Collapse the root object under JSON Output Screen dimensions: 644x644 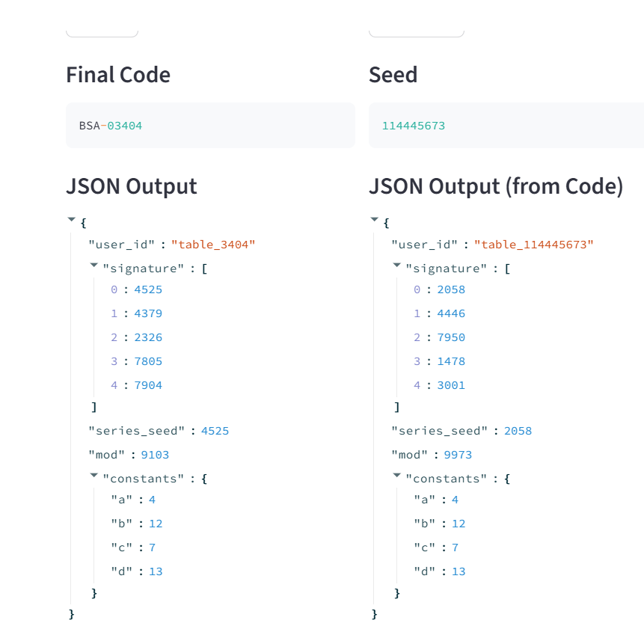(x=72, y=220)
